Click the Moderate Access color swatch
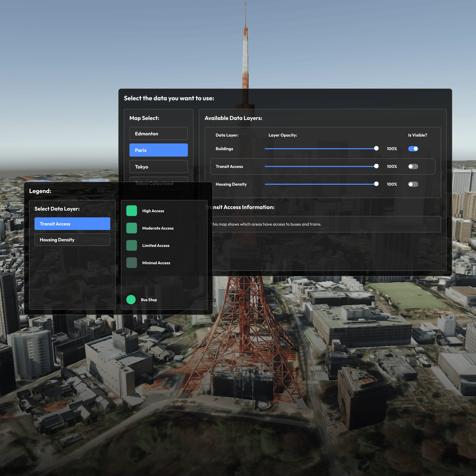This screenshot has width=476, height=476. coord(132,228)
